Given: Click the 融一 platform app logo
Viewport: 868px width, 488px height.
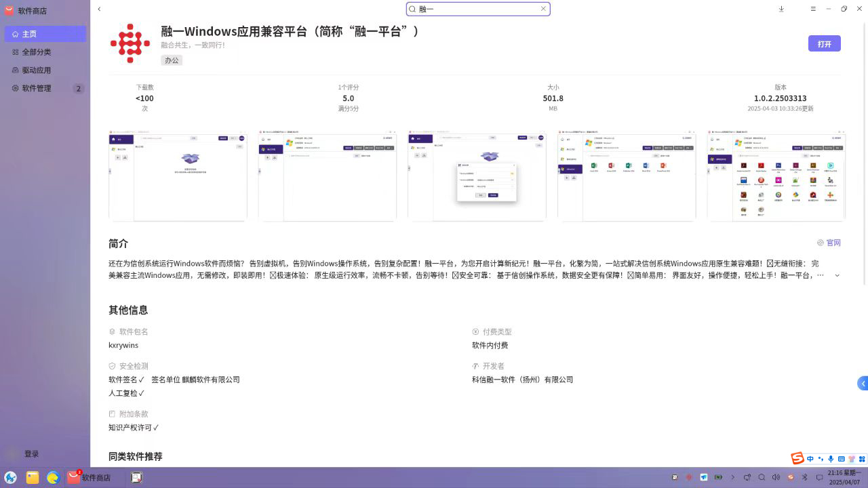Looking at the screenshot, I should [x=130, y=43].
